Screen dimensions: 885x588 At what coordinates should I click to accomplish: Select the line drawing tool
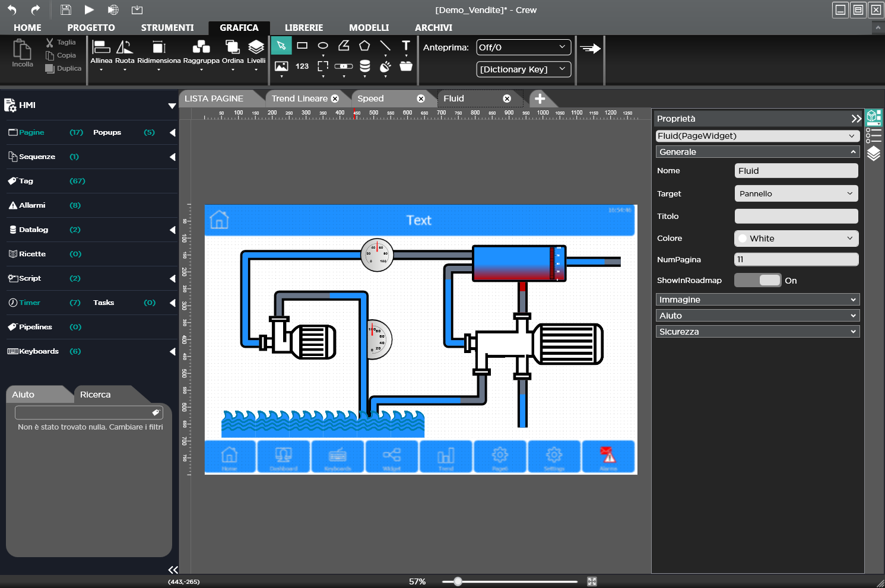tap(385, 46)
